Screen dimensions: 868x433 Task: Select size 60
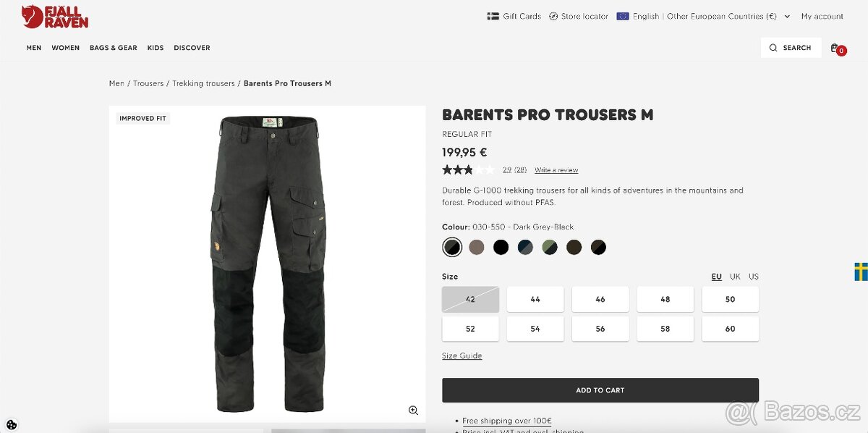pyautogui.click(x=730, y=328)
